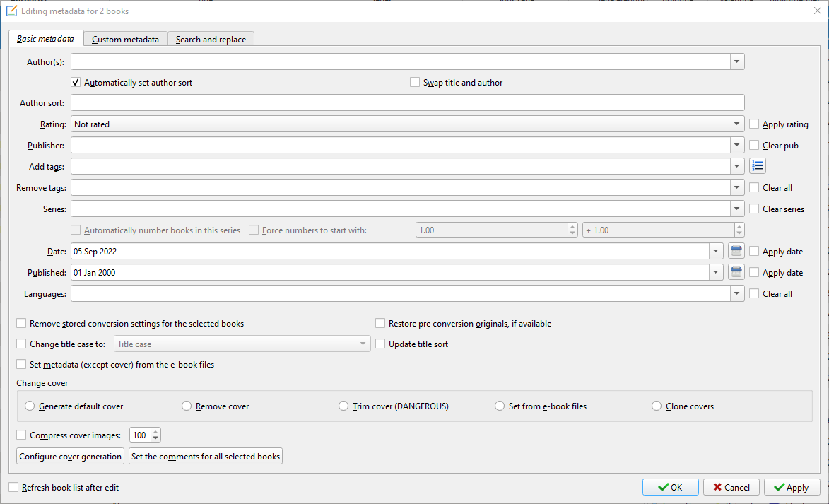Decrease compress cover quality value of 100

point(155,438)
